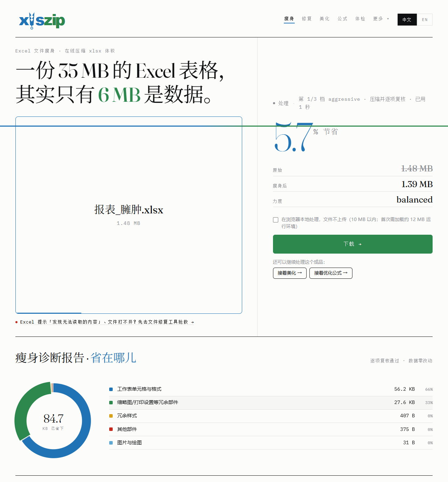This screenshot has height=482, width=448.
Task: Click the 报表_臃肿.xlsx file drop area
Action: (129, 215)
